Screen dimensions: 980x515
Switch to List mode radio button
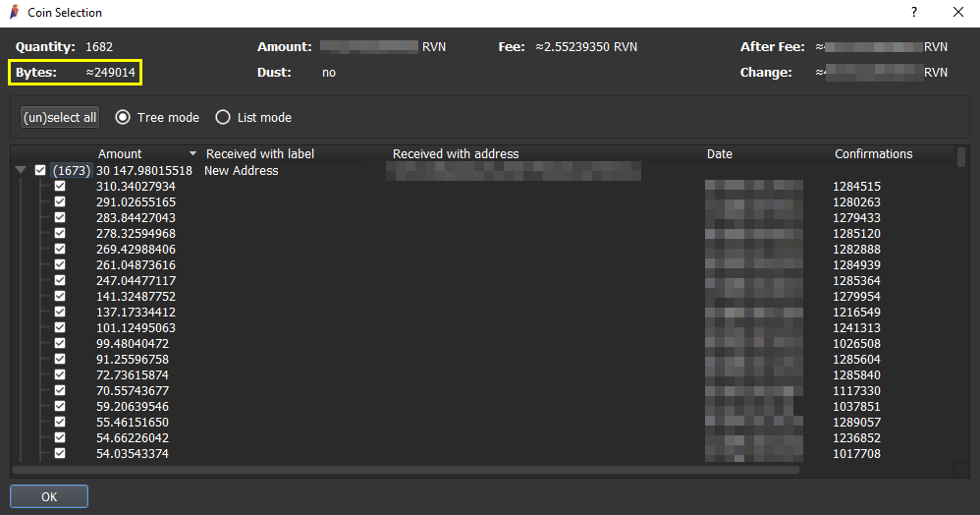[x=223, y=117]
